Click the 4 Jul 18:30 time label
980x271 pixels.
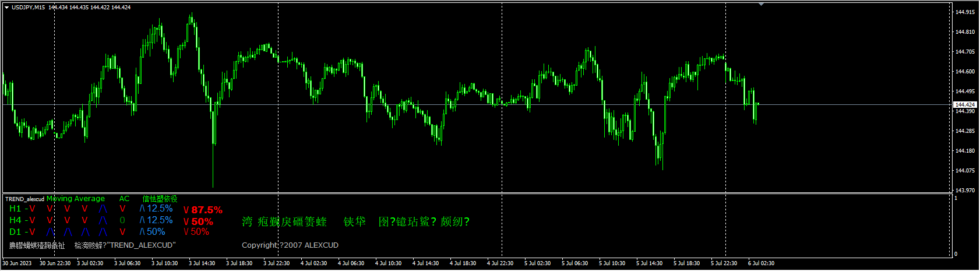463,263
